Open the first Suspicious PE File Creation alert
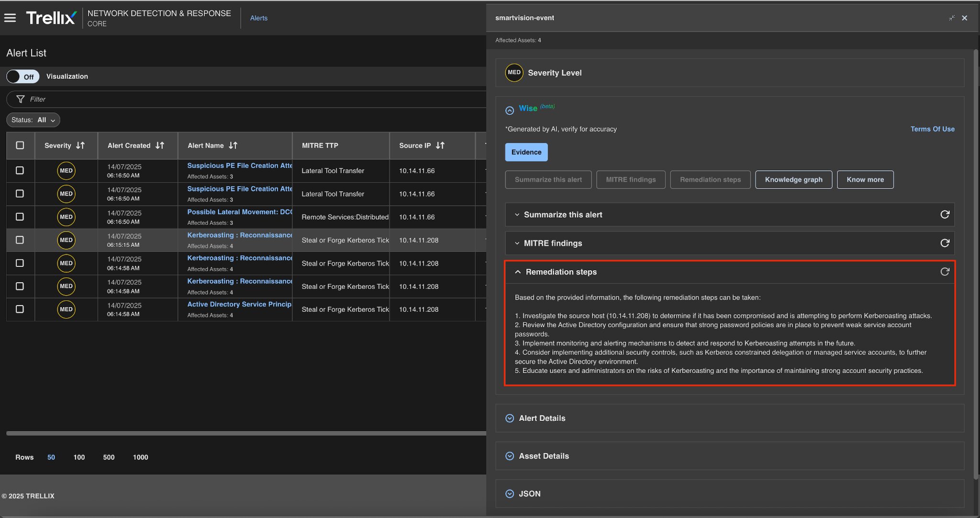Screen dimensions: 980x518 pyautogui.click(x=240, y=165)
